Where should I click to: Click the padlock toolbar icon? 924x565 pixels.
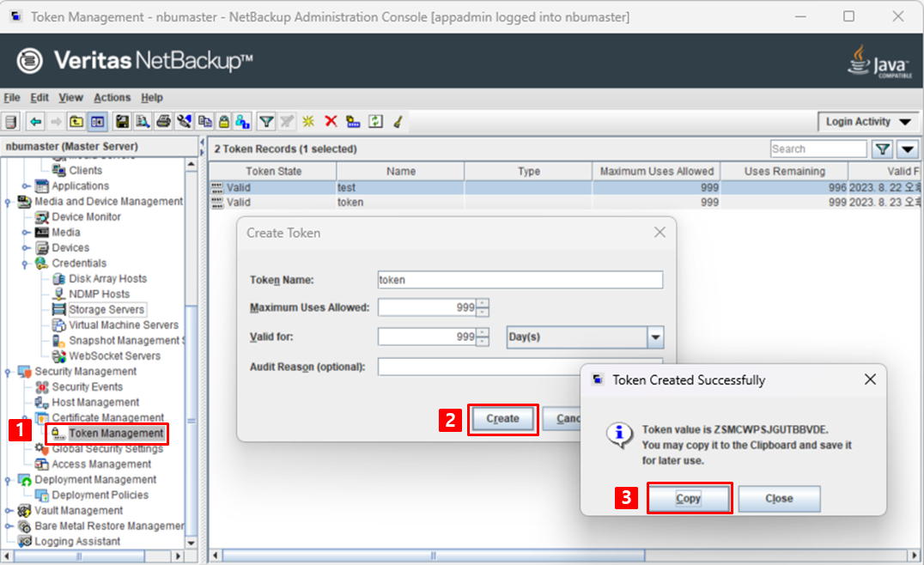224,122
